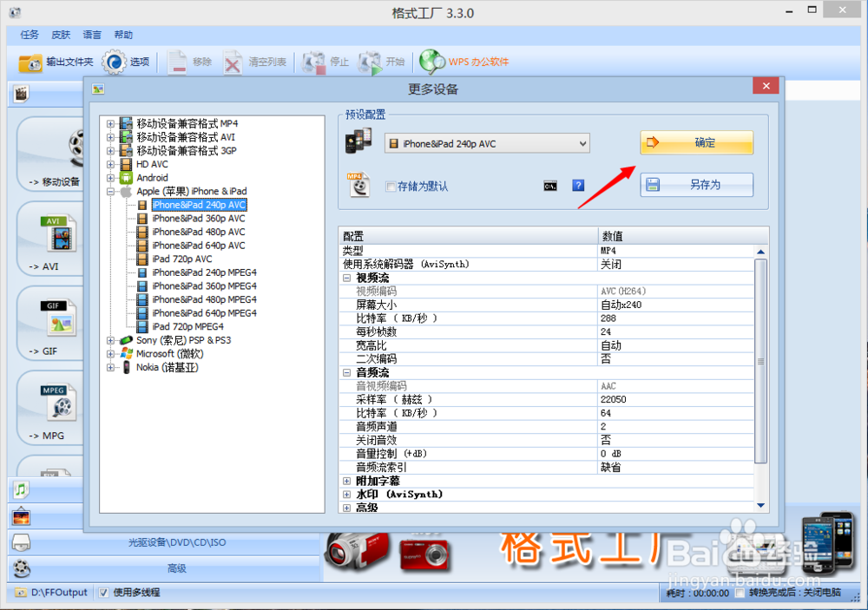This screenshot has height=610, width=868.
Task: Select iPhone&iPad 360p AVC preset
Action: pos(199,219)
